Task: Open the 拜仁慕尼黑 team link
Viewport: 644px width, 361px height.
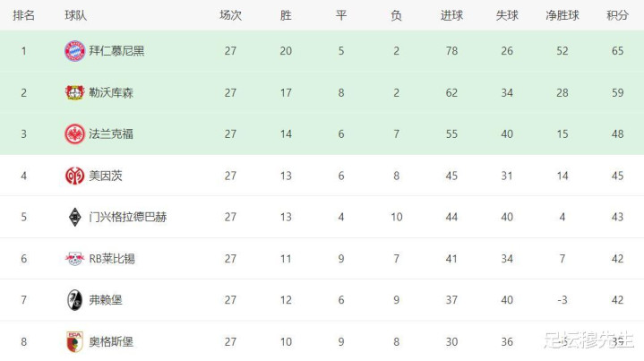Action: click(x=116, y=51)
